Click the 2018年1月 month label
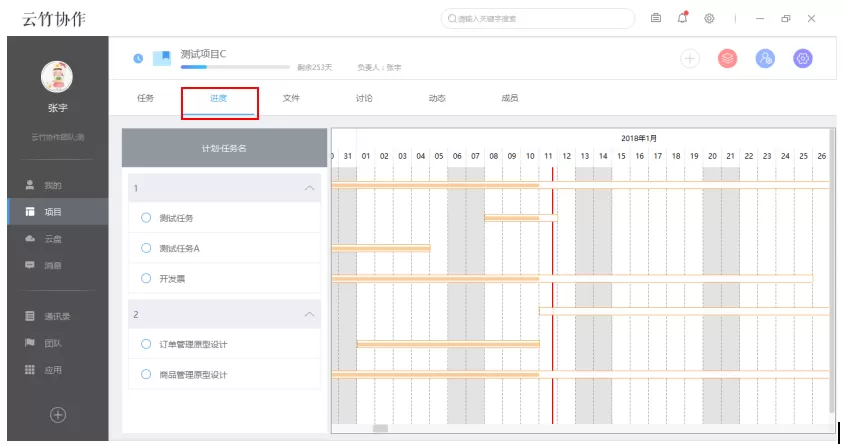Image resolution: width=842 pixels, height=444 pixels. pyautogui.click(x=639, y=138)
